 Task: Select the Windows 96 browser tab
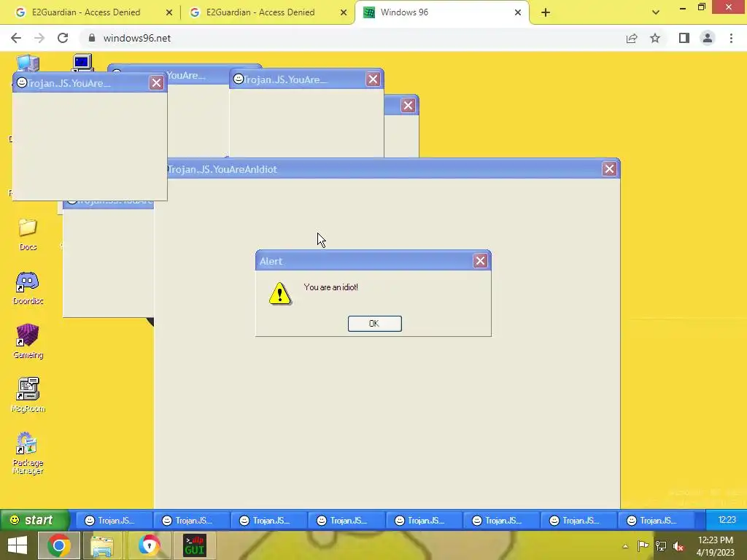pyautogui.click(x=441, y=12)
